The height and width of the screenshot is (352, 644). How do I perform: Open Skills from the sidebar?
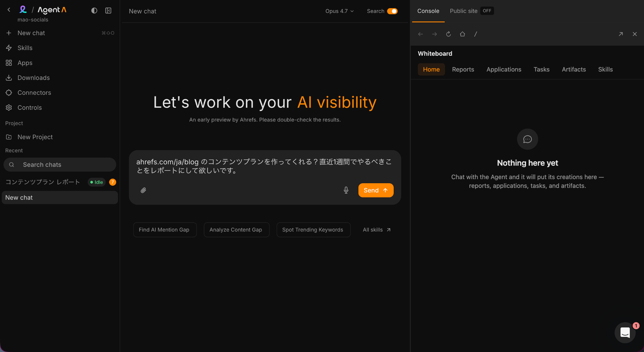pos(60,48)
